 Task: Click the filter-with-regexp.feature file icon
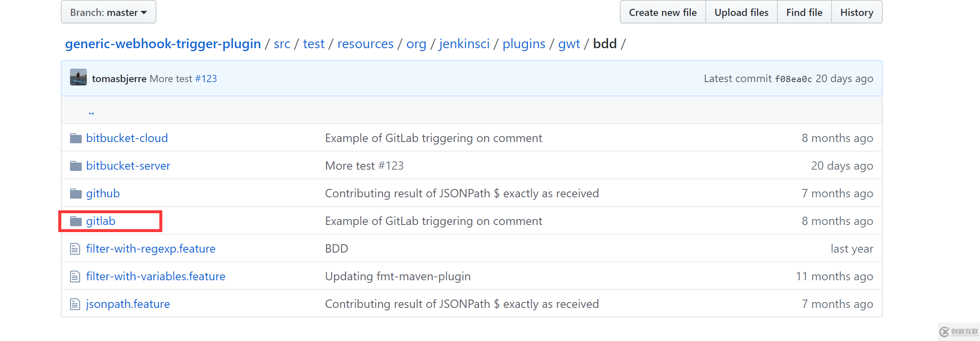click(x=75, y=249)
